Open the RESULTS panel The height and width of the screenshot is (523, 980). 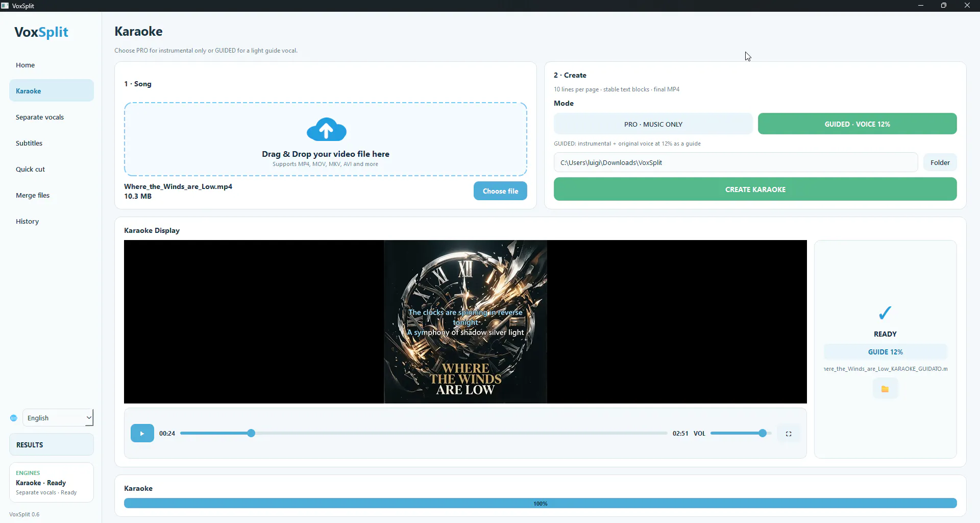click(52, 445)
